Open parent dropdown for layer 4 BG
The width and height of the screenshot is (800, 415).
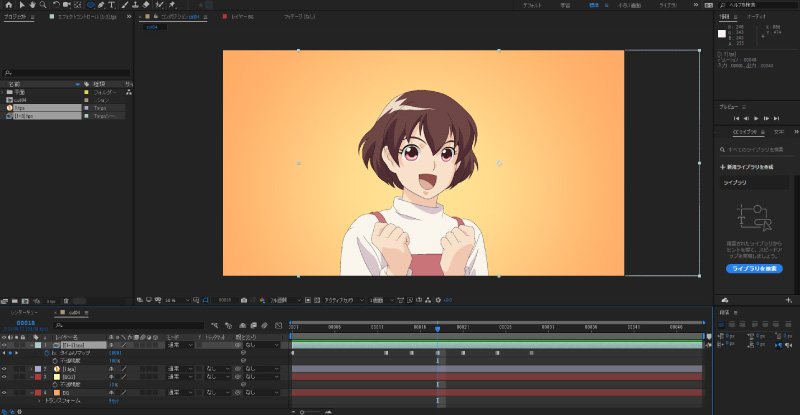tap(262, 393)
